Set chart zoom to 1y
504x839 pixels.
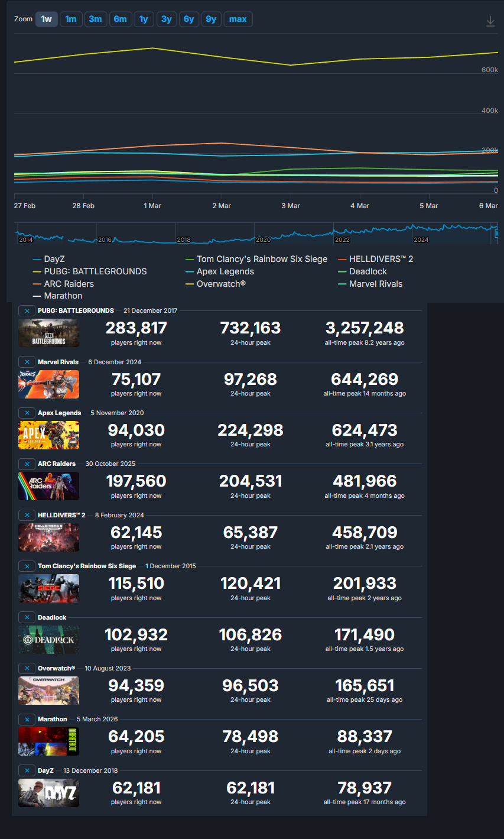(144, 19)
